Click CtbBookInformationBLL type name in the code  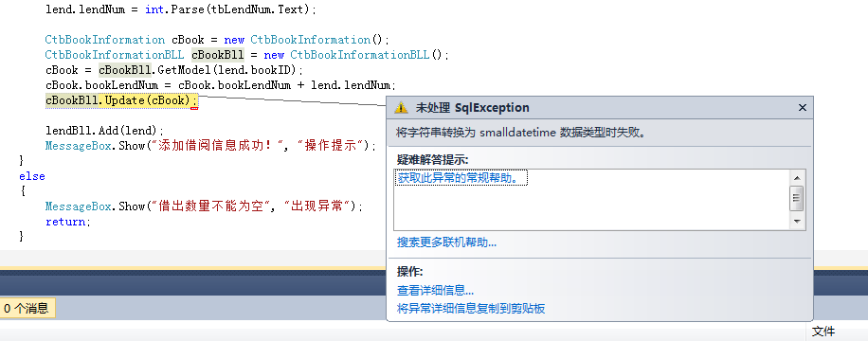116,55
